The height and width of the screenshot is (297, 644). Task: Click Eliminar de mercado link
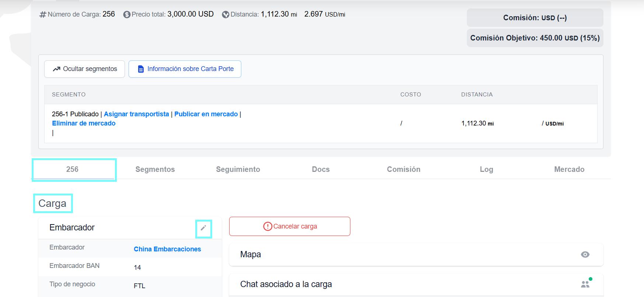[84, 123]
